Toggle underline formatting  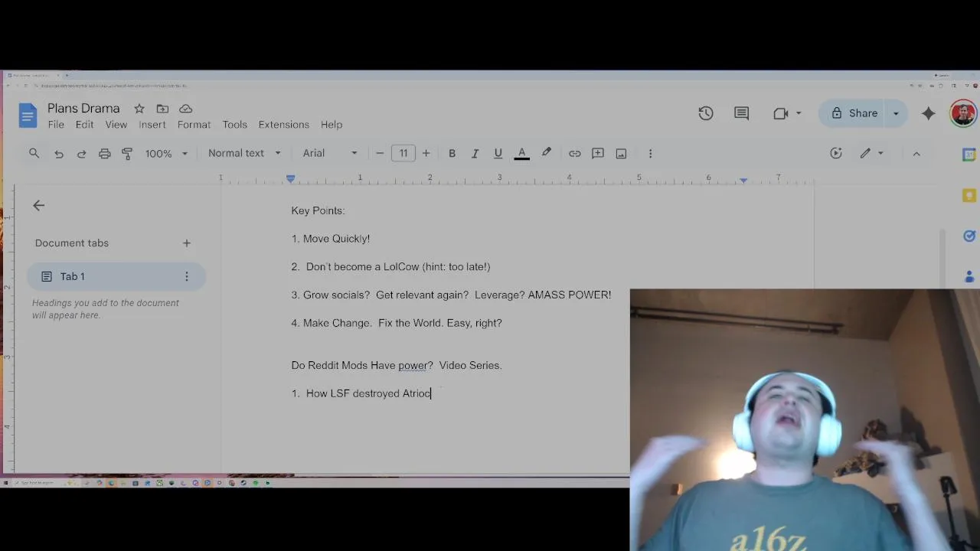click(x=498, y=154)
